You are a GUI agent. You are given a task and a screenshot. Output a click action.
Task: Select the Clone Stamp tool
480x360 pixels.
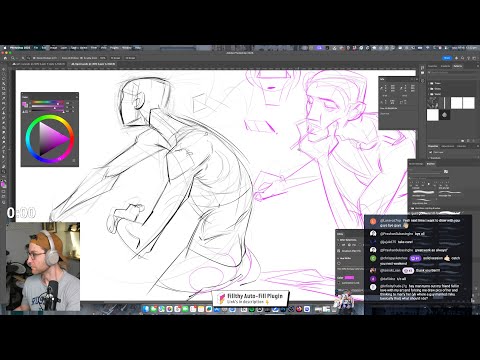pyautogui.click(x=4, y=113)
